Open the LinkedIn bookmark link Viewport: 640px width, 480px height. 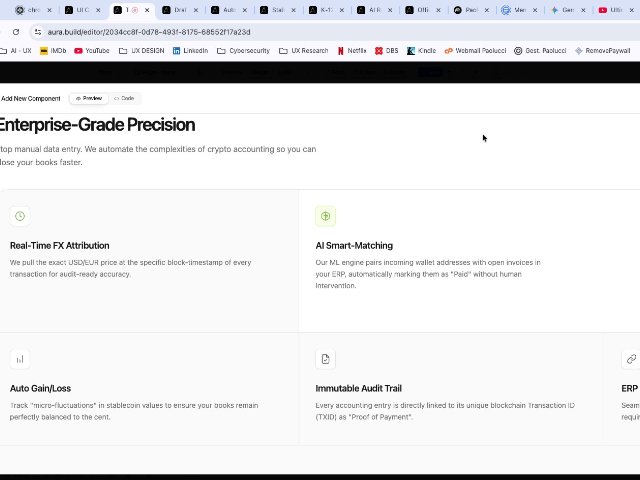[190, 50]
